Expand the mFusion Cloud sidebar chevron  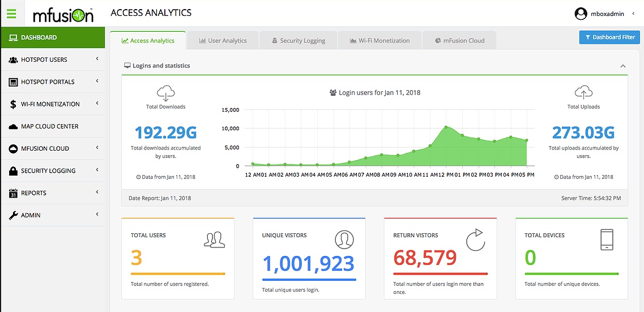coord(97,148)
